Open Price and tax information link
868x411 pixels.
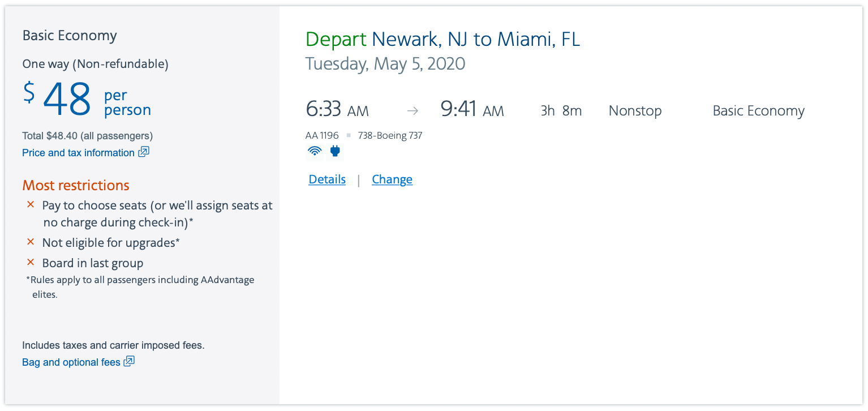click(78, 153)
